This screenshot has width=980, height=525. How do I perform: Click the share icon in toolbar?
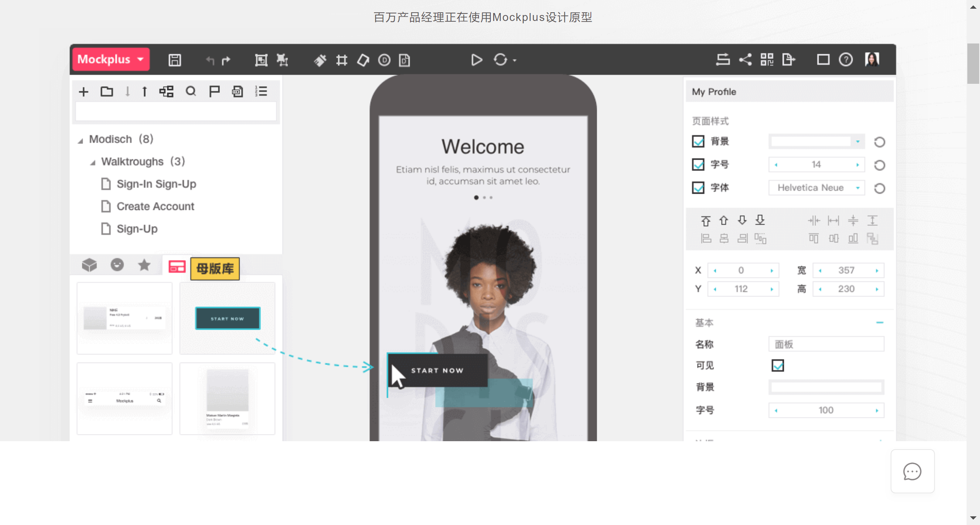pyautogui.click(x=745, y=60)
